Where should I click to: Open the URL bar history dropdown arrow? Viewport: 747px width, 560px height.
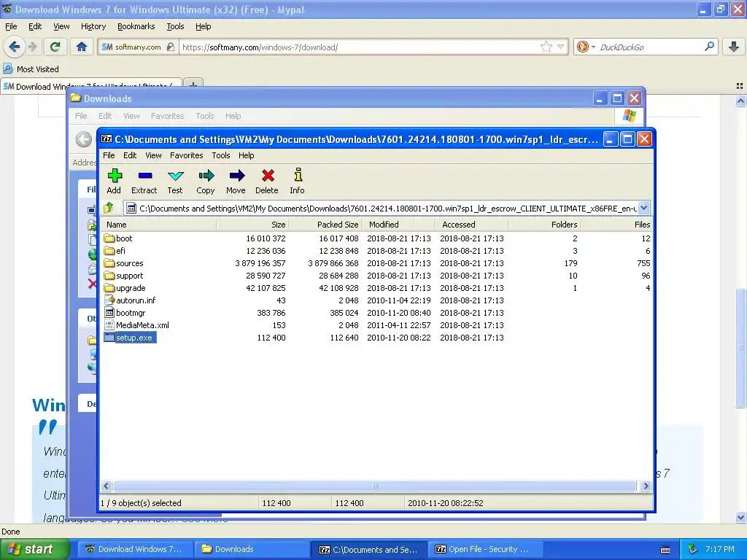point(561,47)
